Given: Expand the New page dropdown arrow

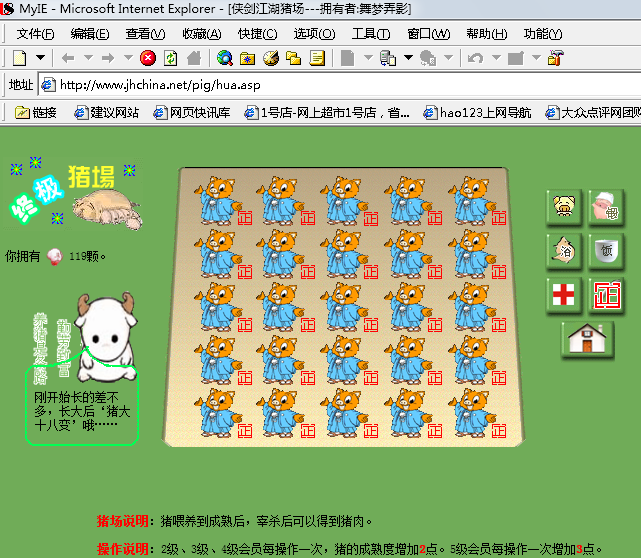Looking at the screenshot, I should 40,58.
